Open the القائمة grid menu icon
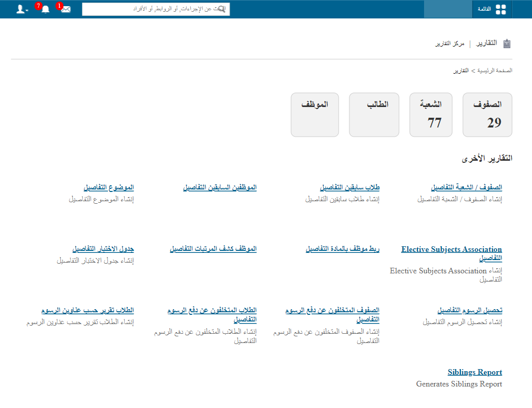Image resolution: width=532 pixels, height=408 pixels. pyautogui.click(x=500, y=9)
